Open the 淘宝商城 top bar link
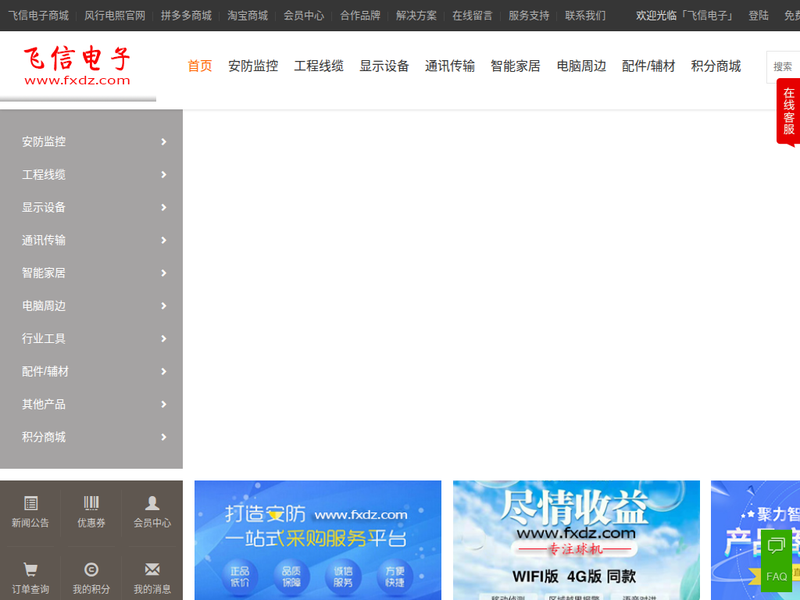Viewport: 800px width, 600px height. pyautogui.click(x=247, y=16)
